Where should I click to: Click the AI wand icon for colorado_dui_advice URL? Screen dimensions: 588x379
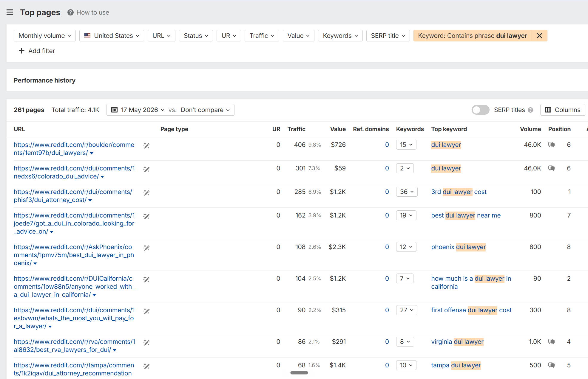tap(146, 169)
